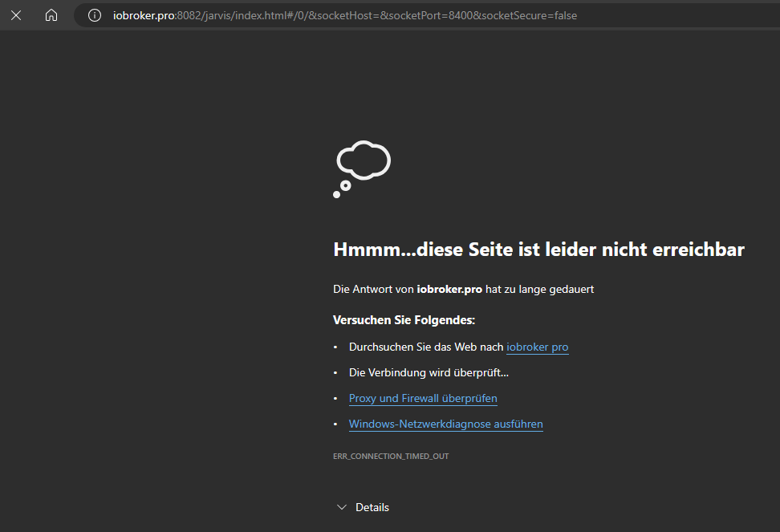Viewport: 780px width, 532px height.
Task: Expand the Details section chevron
Action: click(x=342, y=507)
